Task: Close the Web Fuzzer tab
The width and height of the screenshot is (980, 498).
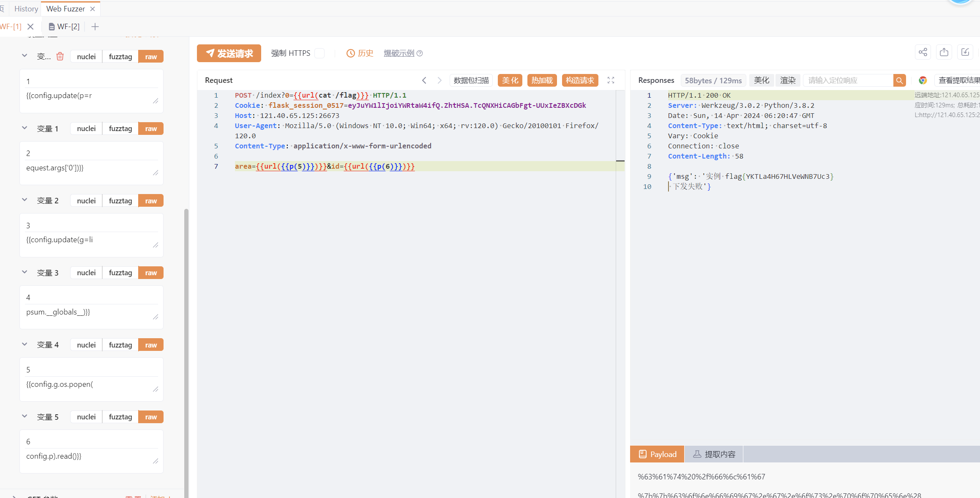Action: 93,9
